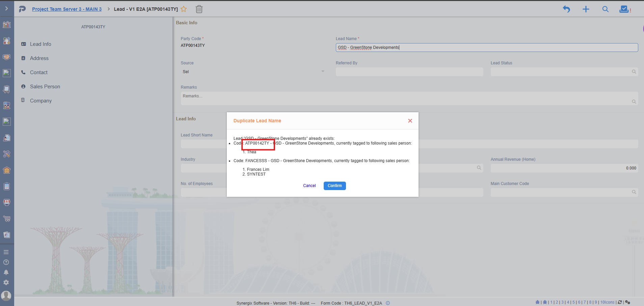Viewport: 644px width, 306px height.
Task: Open the sidebar hamburger menu
Action: pyautogui.click(x=6, y=252)
